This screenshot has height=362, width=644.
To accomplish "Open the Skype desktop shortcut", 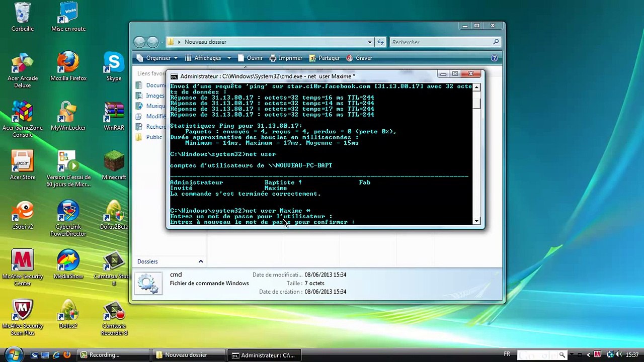I will point(114,66).
